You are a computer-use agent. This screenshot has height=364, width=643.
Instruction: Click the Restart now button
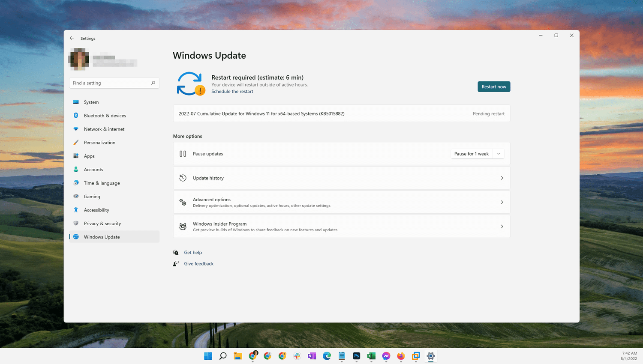coord(494,87)
